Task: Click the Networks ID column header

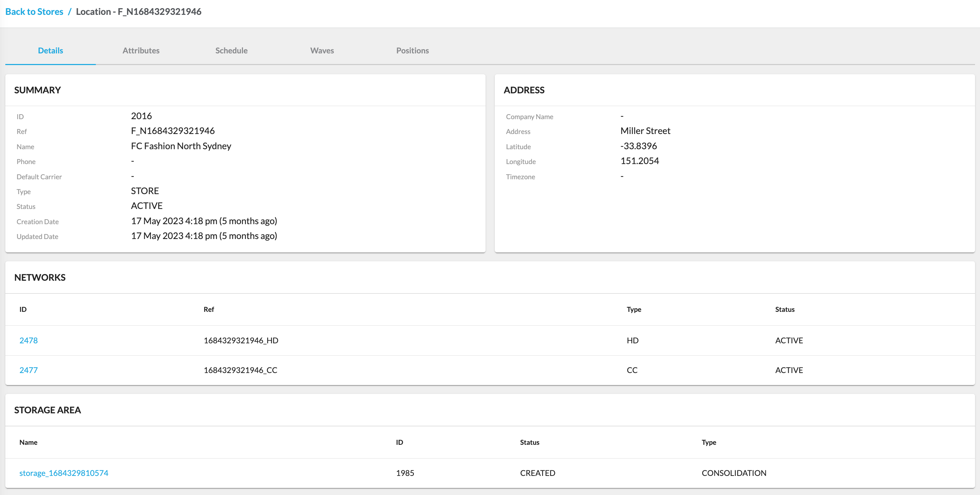Action: [23, 309]
